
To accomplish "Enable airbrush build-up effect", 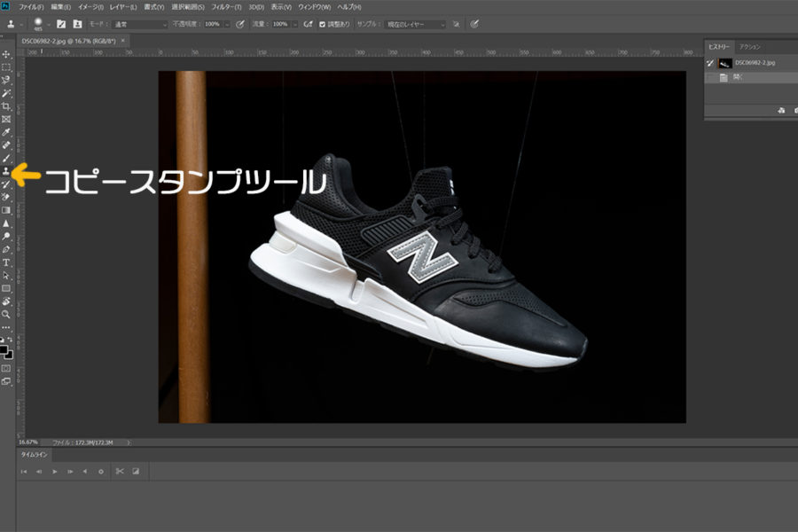I will click(308, 24).
